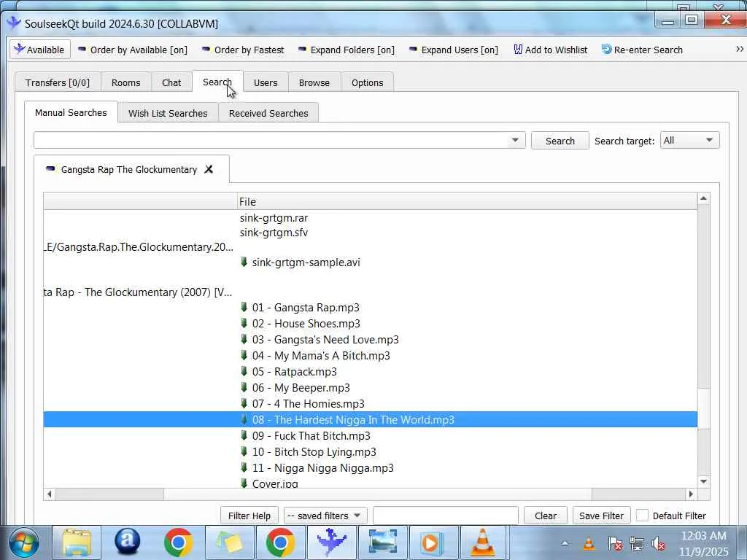Click the Clear filter button
Screen dimensions: 747x560
546,516
